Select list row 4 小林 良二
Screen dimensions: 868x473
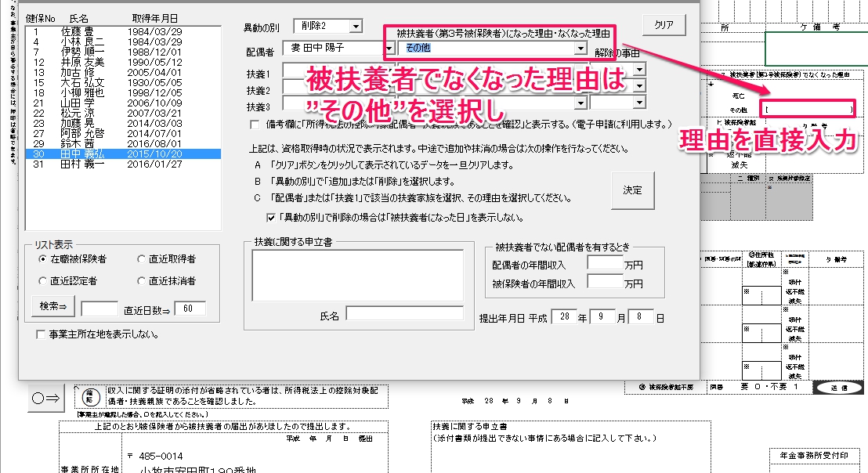(x=123, y=42)
